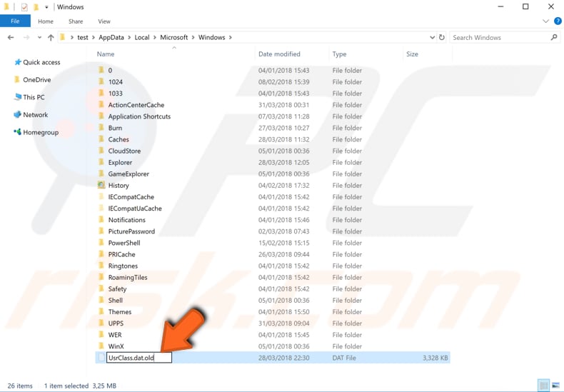Select the 'WinX' folder name

click(116, 346)
